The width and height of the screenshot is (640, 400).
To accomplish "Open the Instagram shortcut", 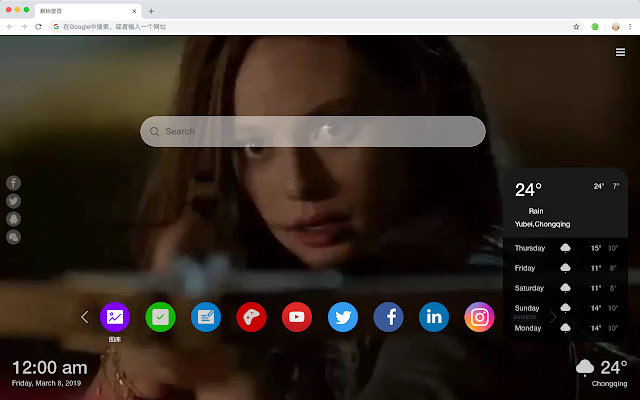I will tap(479, 317).
